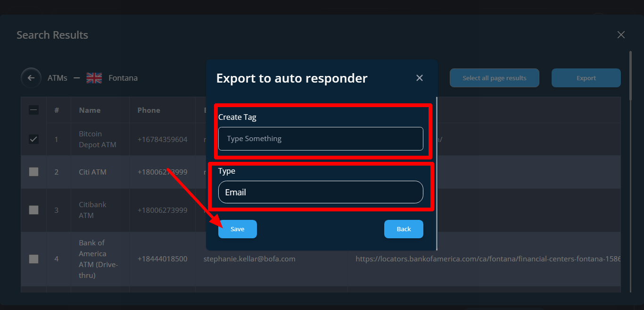The height and width of the screenshot is (310, 644).
Task: Click the back arrow beside ATMs
Action: (31, 78)
